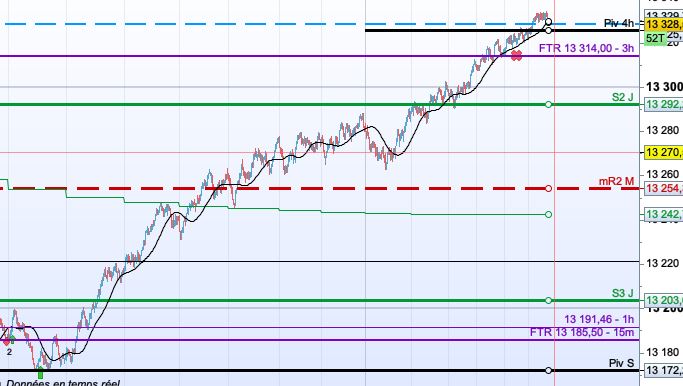Click the green 13 203 price tag
The image size is (683, 386).
[663, 301]
